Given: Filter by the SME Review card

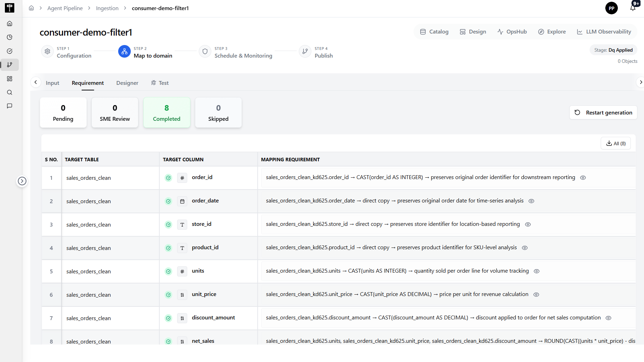Looking at the screenshot, I should (x=115, y=112).
